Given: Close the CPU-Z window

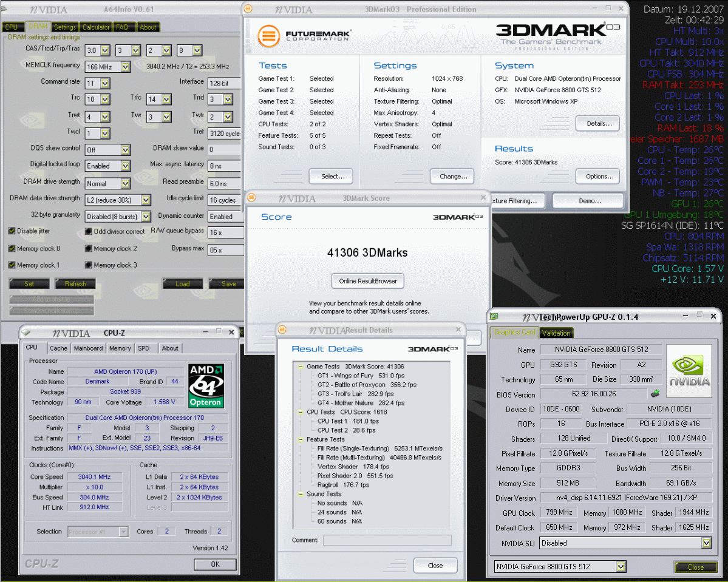Looking at the screenshot, I should coord(231,333).
